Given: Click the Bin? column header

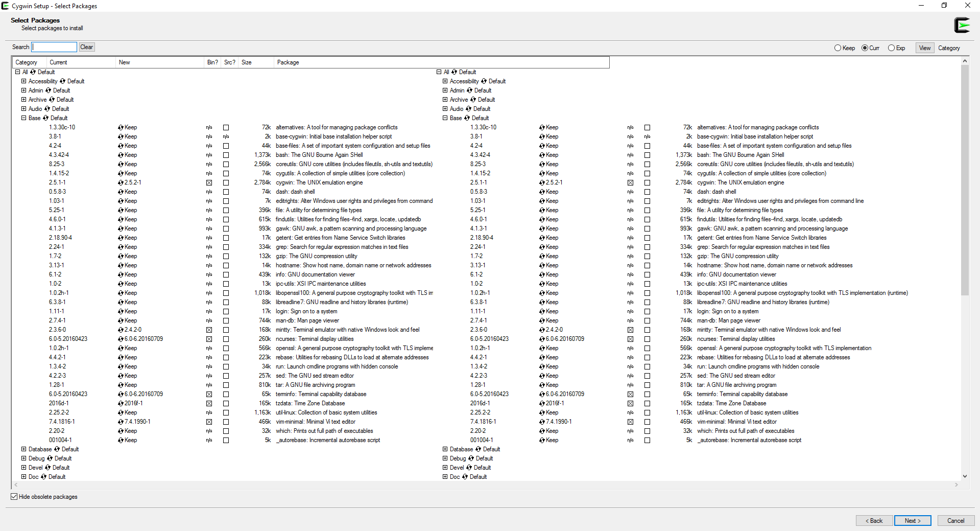Looking at the screenshot, I should click(x=212, y=62).
